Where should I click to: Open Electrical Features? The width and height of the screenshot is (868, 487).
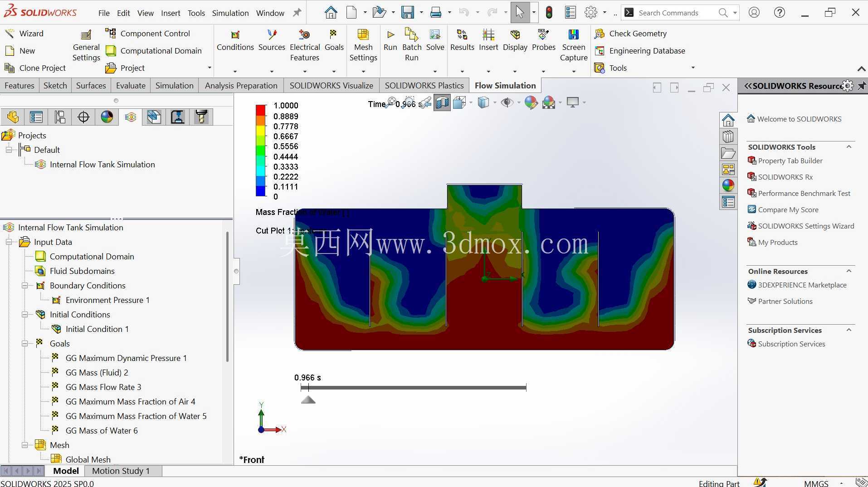click(x=305, y=46)
